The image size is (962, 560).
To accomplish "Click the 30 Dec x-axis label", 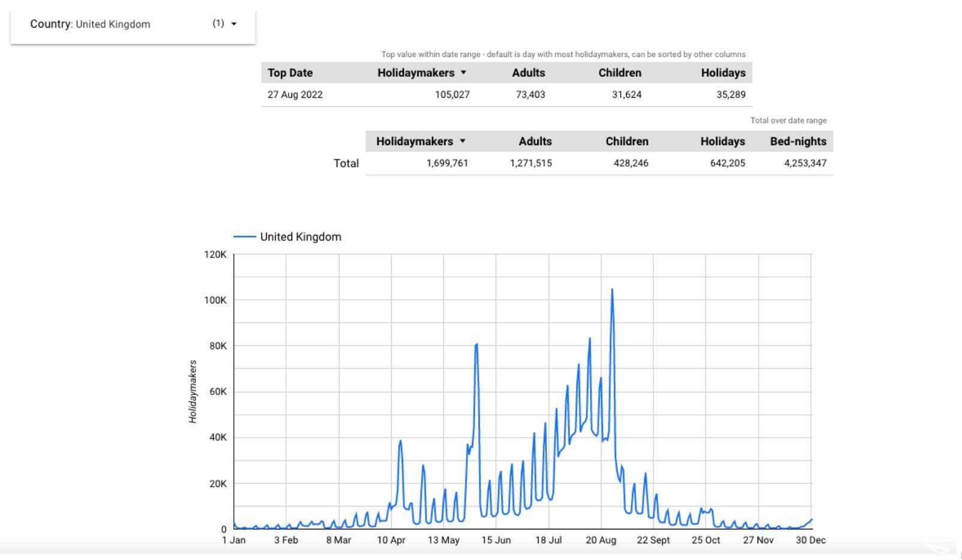I will (x=811, y=540).
